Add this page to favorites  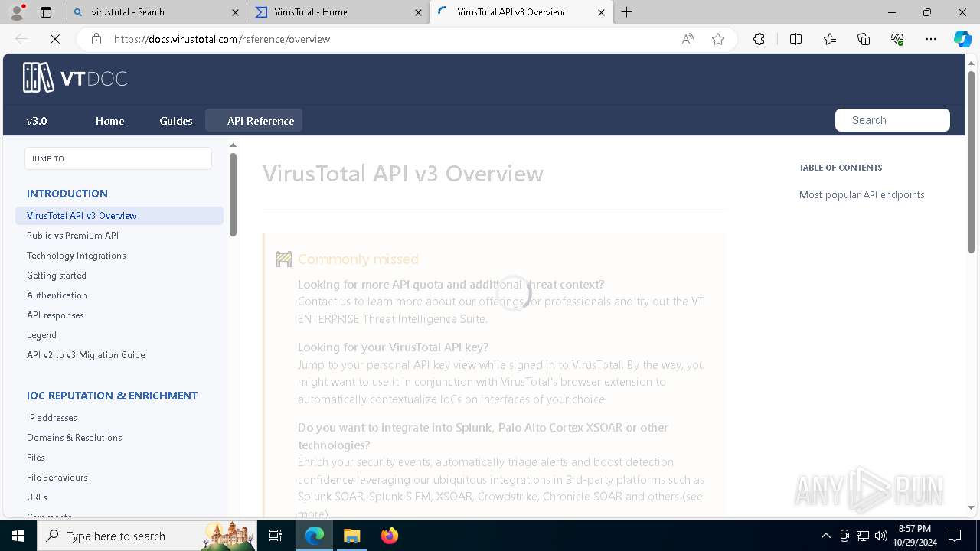[718, 39]
